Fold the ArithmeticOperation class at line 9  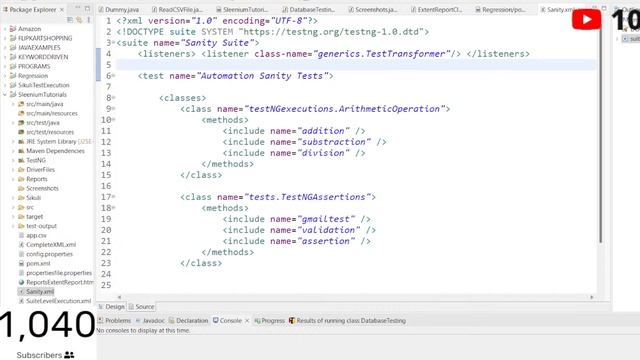point(113,109)
